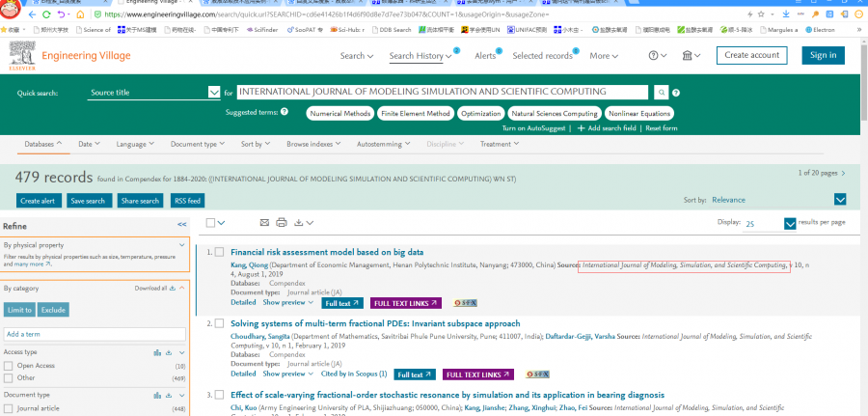Screen dimensions: 868x416
Task: Print selected records with the printer icon
Action: pyautogui.click(x=282, y=223)
